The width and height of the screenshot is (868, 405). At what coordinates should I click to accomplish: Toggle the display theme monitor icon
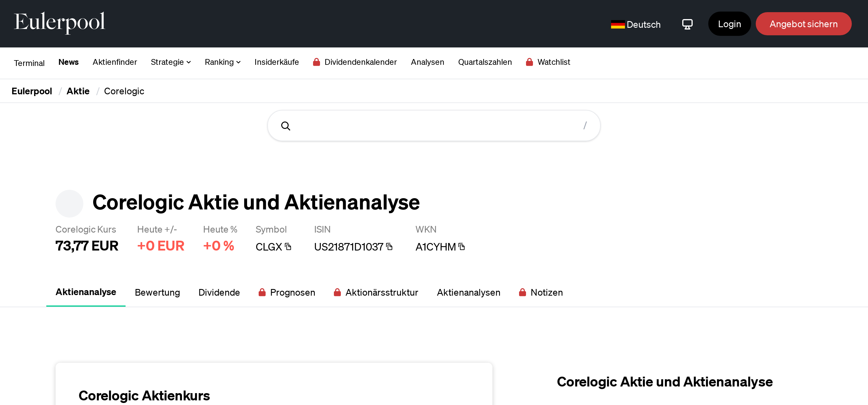(x=687, y=24)
